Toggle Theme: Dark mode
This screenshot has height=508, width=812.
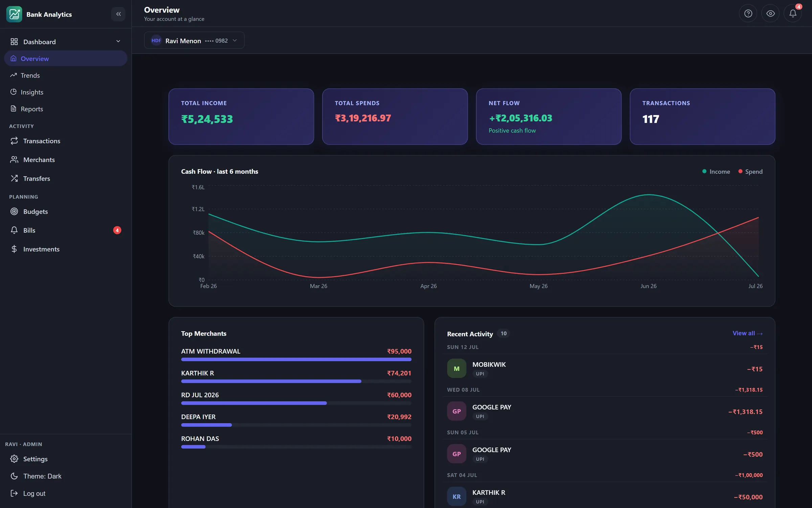66,476
